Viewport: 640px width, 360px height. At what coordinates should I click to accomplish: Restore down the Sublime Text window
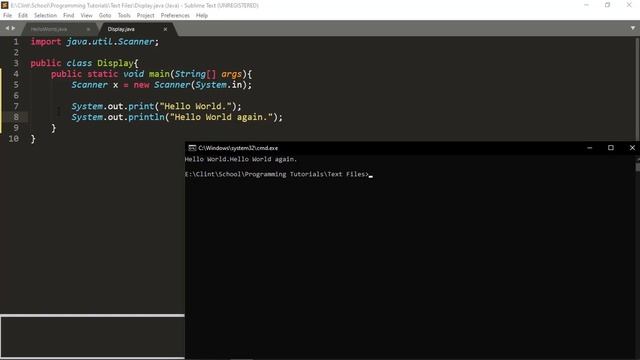tap(608, 5)
